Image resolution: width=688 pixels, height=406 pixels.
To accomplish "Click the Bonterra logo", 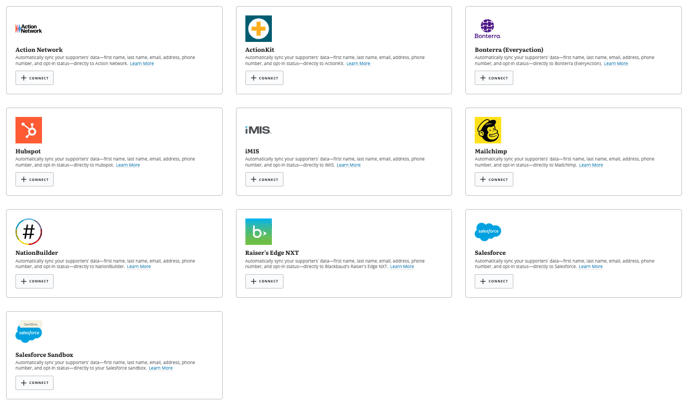I will (487, 29).
